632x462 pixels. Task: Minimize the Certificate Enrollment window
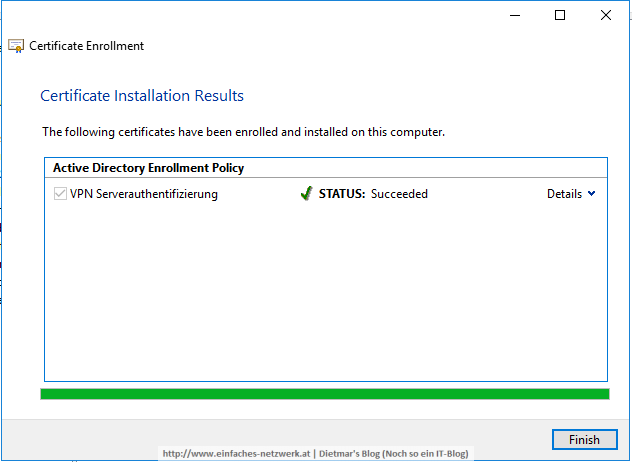pos(515,15)
